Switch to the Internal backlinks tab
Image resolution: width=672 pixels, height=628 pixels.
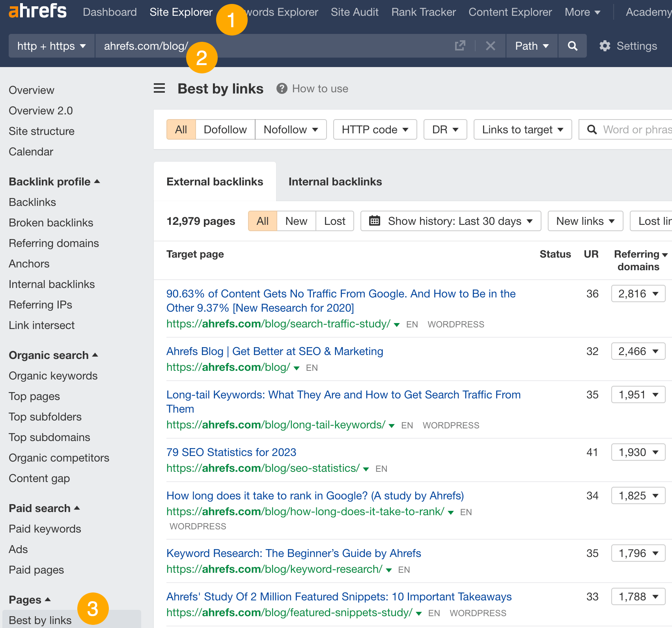pos(335,181)
